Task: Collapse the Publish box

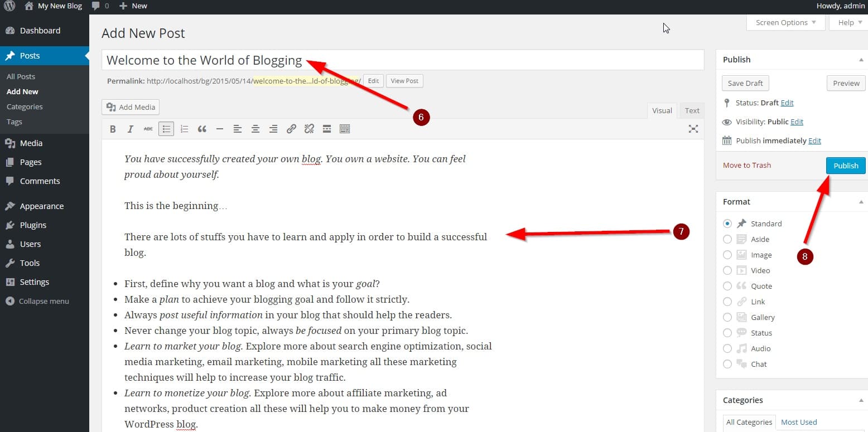Action: pos(861,60)
